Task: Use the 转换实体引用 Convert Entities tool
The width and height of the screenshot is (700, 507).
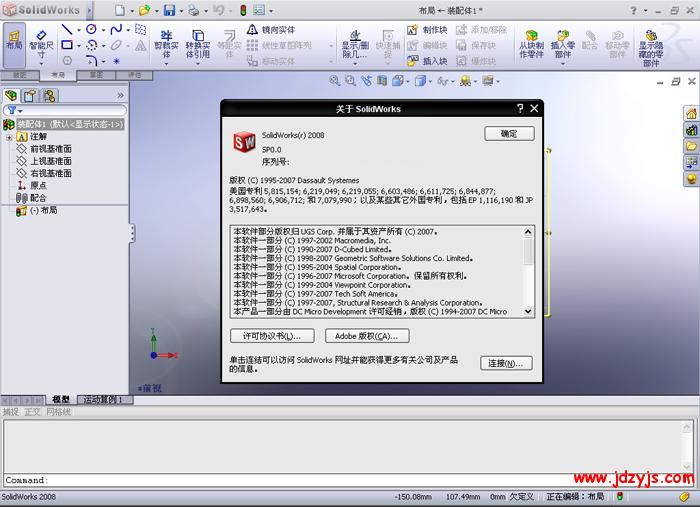Action: [197, 45]
